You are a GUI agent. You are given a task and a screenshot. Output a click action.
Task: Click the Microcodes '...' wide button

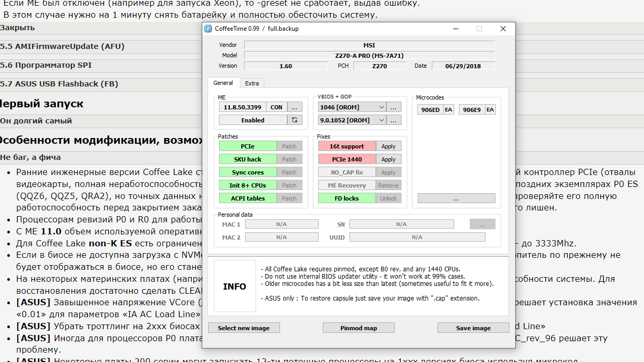(x=456, y=198)
